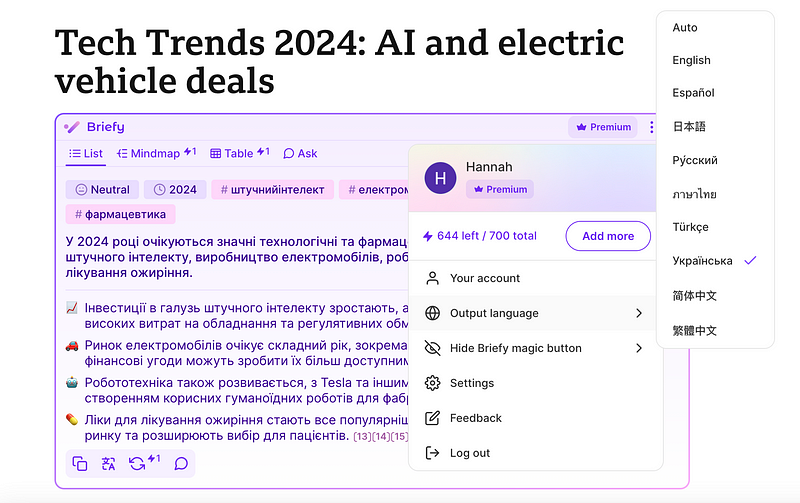Click the Neutral sentiment tag
The image size is (800, 503).
[102, 190]
